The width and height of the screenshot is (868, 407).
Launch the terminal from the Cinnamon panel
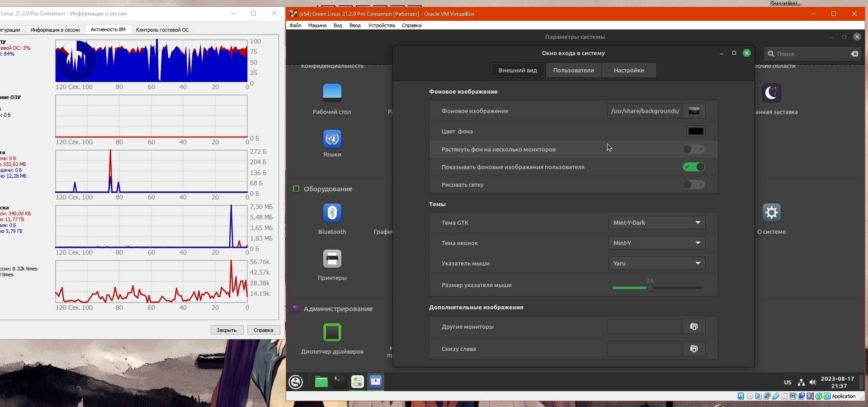(339, 382)
